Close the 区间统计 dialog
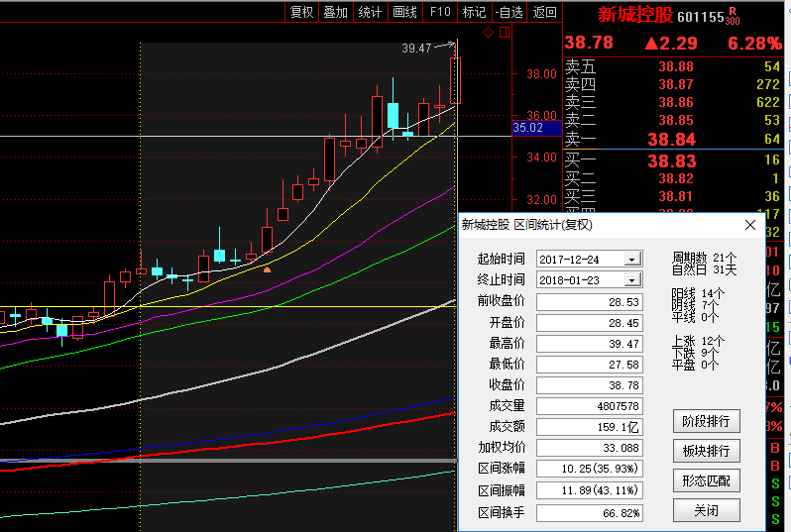The width and height of the screenshot is (791, 532). pos(750,225)
